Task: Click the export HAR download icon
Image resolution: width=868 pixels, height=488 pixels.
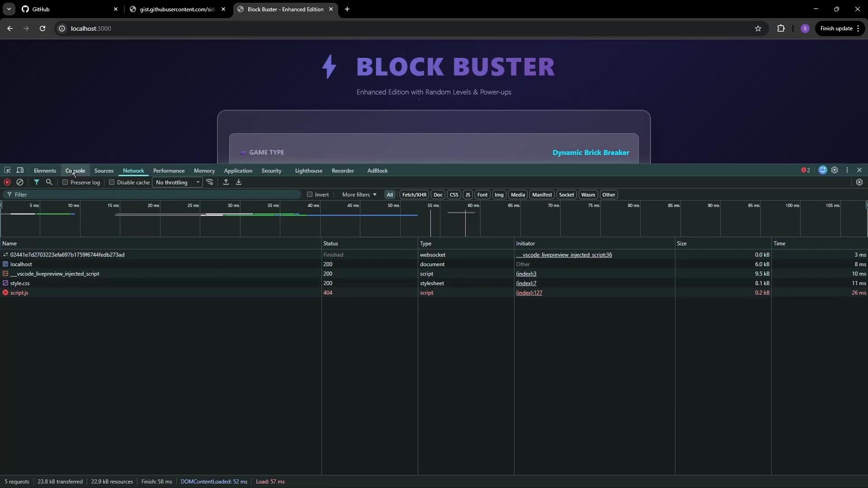Action: [239, 182]
